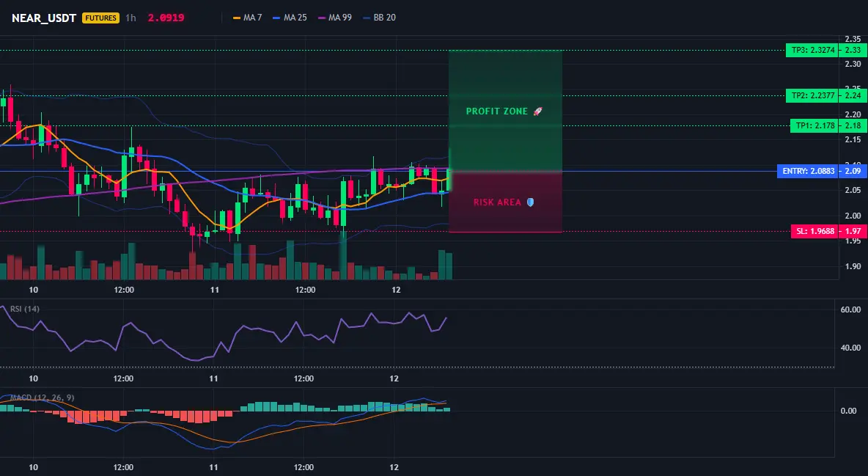Screen dimensions: 868x476
Task: Click the current price 2.0919
Action: (x=166, y=18)
